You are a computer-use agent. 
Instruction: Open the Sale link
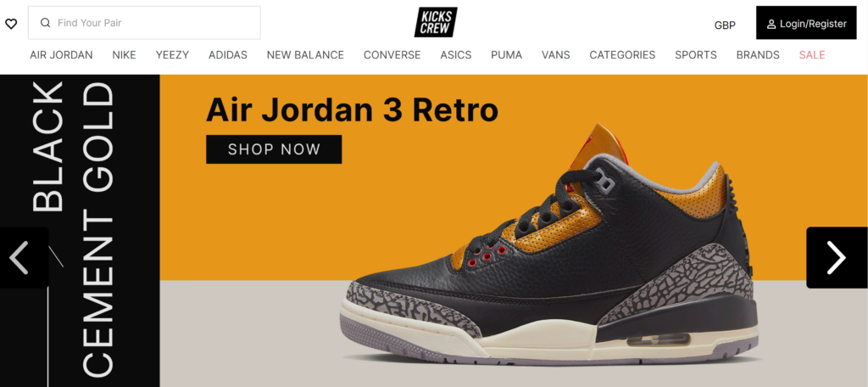[812, 55]
